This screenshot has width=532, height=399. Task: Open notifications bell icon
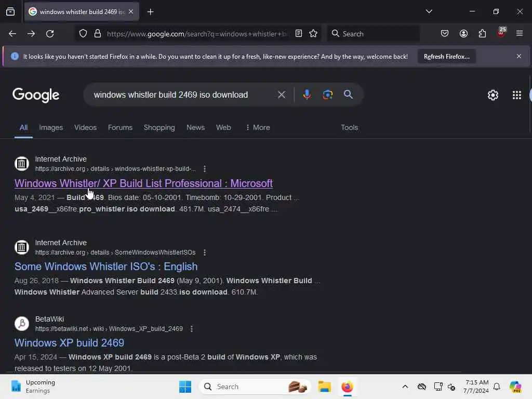click(x=497, y=387)
